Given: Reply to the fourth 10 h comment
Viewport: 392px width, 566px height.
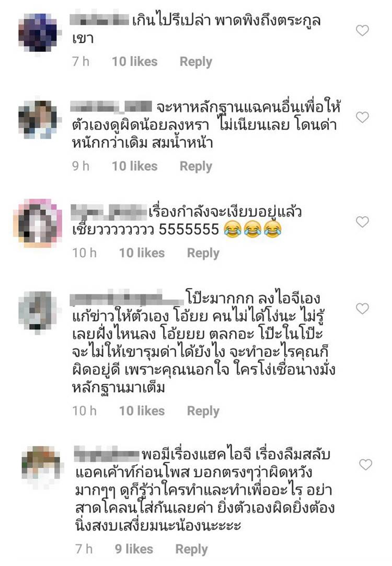Looking at the screenshot, I should coord(203,411).
